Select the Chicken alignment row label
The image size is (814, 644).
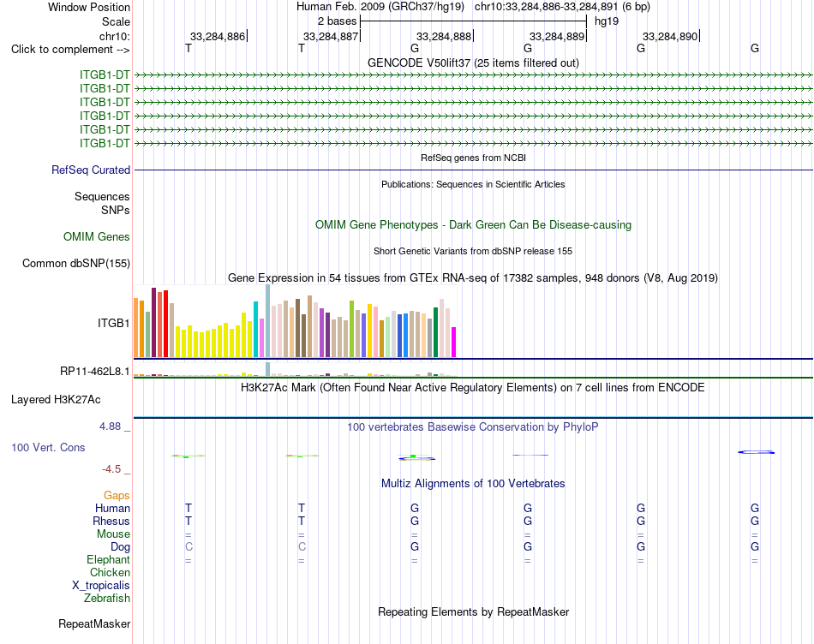110,572
